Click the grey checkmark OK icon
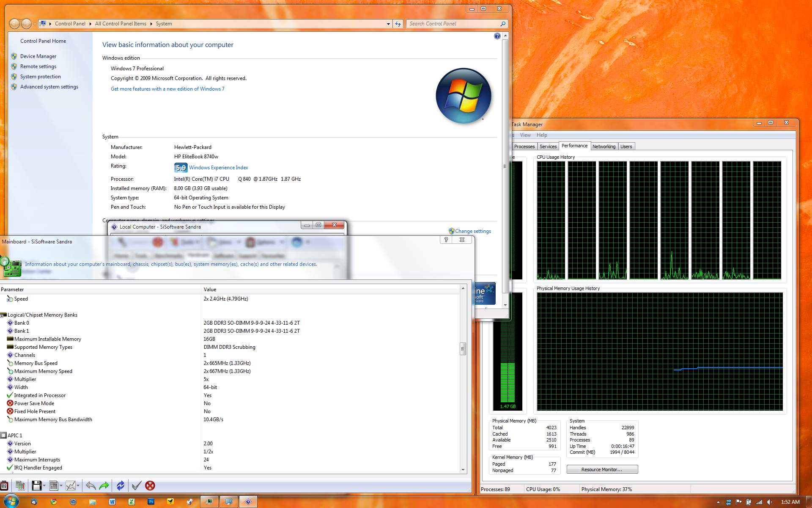 (136, 486)
